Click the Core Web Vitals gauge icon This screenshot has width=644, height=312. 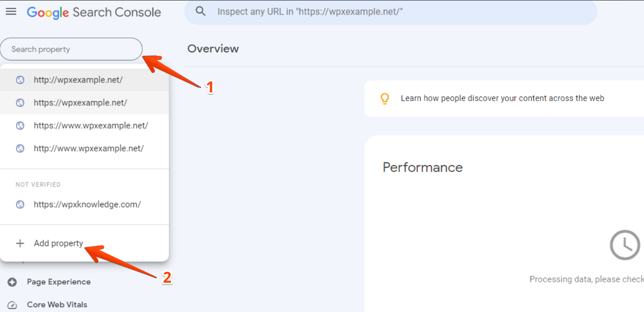pyautogui.click(x=12, y=305)
